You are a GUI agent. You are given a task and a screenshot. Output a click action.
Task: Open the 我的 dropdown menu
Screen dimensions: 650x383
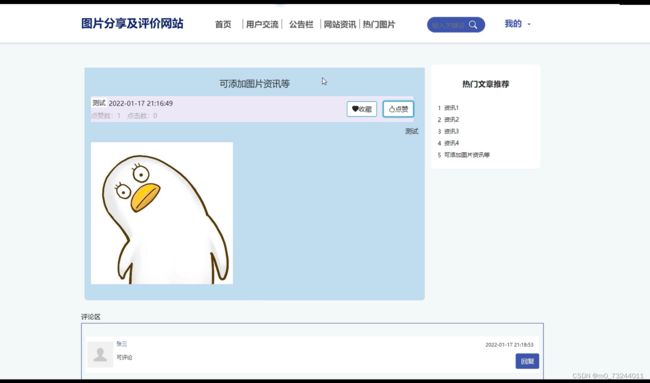pos(517,24)
